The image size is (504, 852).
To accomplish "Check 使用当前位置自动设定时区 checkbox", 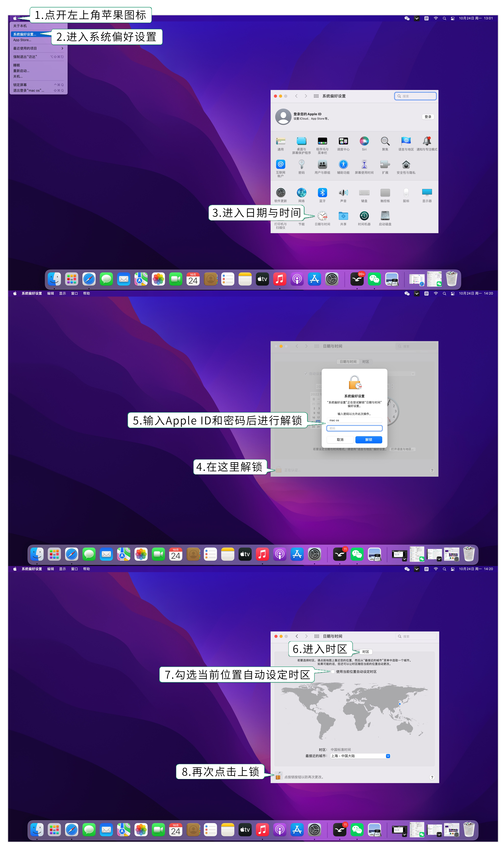I will [x=333, y=672].
